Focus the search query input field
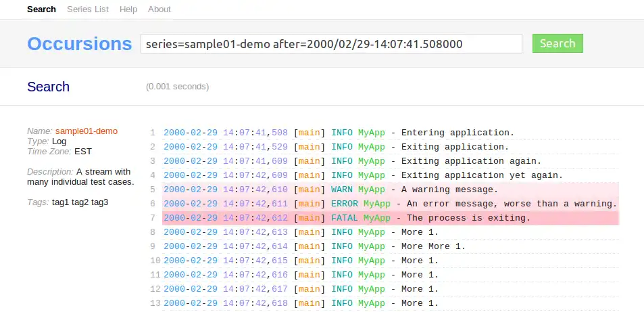The width and height of the screenshot is (644, 312). (x=331, y=43)
